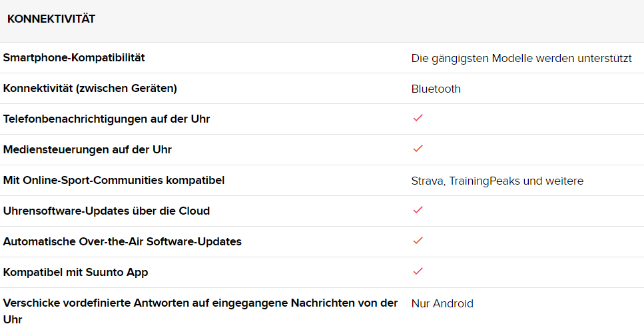Click checkmark for Telefonbenachrichtigungen auf der Uhr
Screen dimensions: 644x328
pyautogui.click(x=418, y=118)
